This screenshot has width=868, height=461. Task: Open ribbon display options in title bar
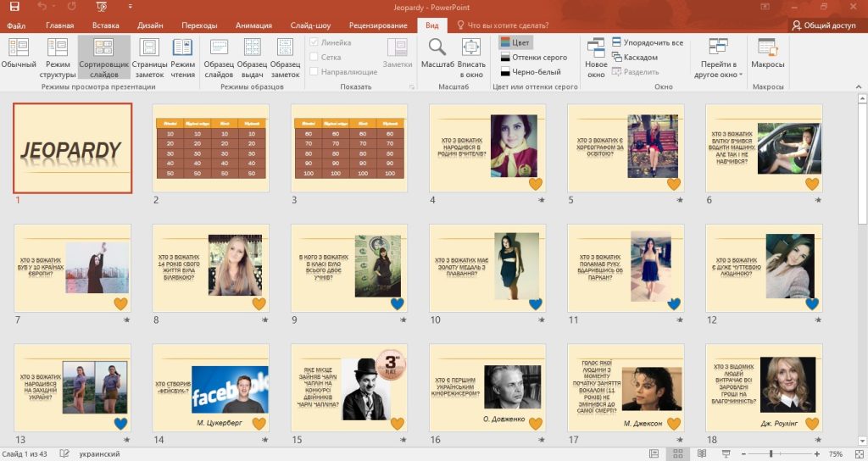(x=765, y=7)
